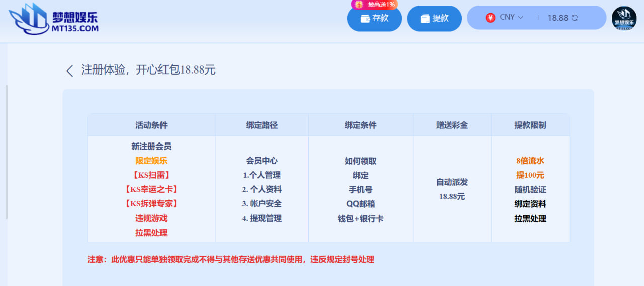
Task: Select the 活动条件 column header
Action: point(151,125)
